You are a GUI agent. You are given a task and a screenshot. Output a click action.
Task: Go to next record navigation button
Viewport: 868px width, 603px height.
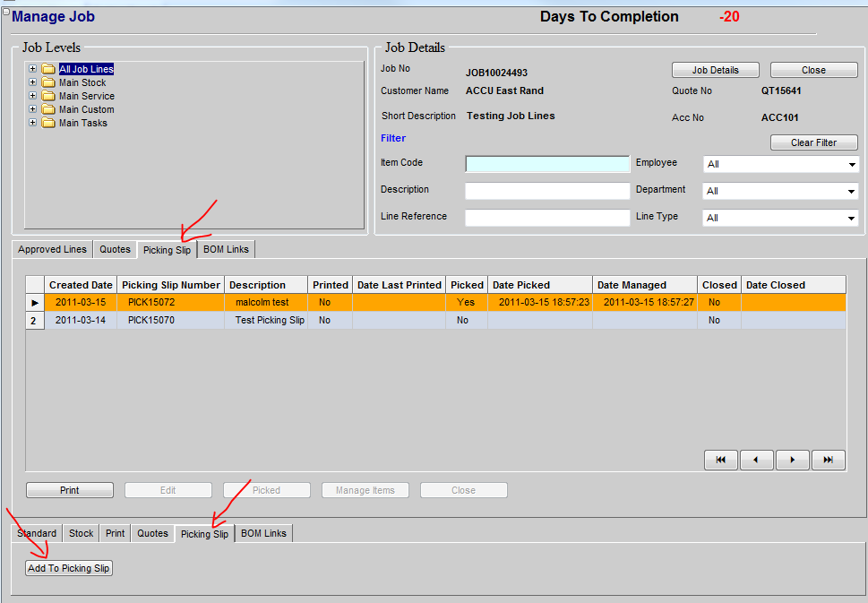pos(793,460)
